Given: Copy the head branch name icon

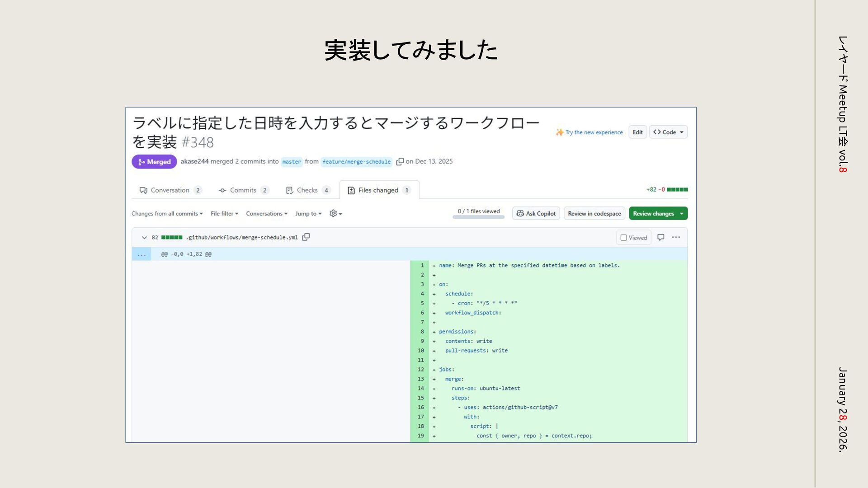Looking at the screenshot, I should pos(400,162).
